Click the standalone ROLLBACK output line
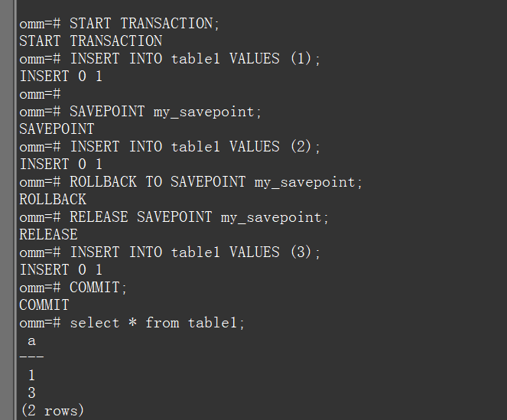The width and height of the screenshot is (507, 420). [x=53, y=200]
